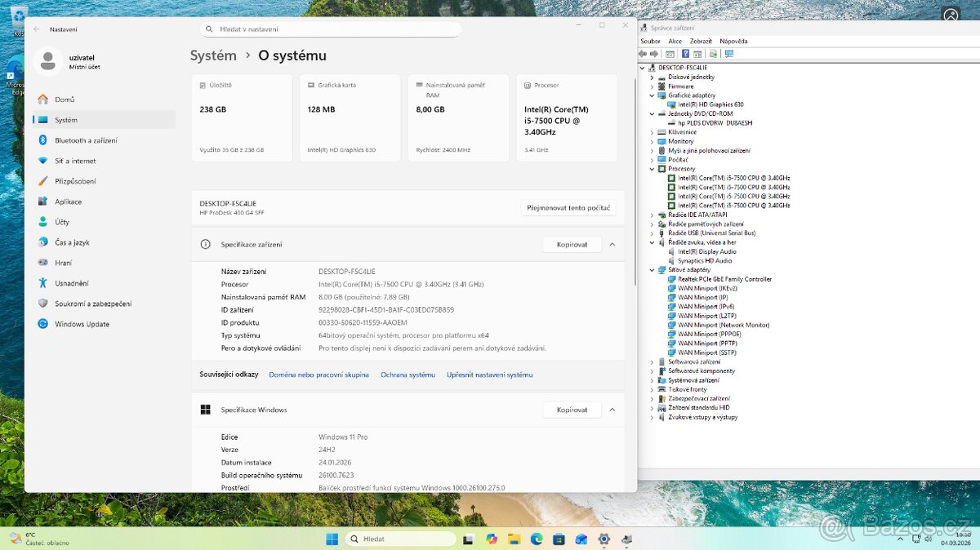Image resolution: width=980 pixels, height=550 pixels.
Task: Open Usnadnění in the Settings sidebar
Action: [x=105, y=283]
